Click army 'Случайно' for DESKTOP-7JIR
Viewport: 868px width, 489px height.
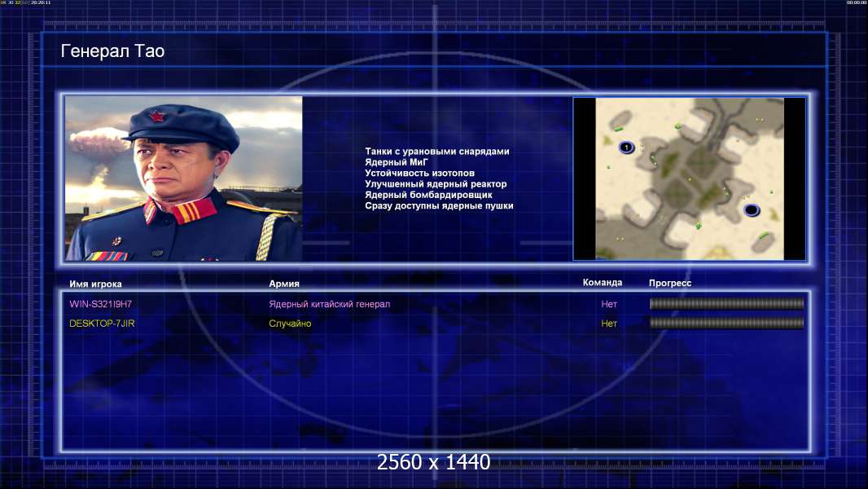tap(290, 324)
